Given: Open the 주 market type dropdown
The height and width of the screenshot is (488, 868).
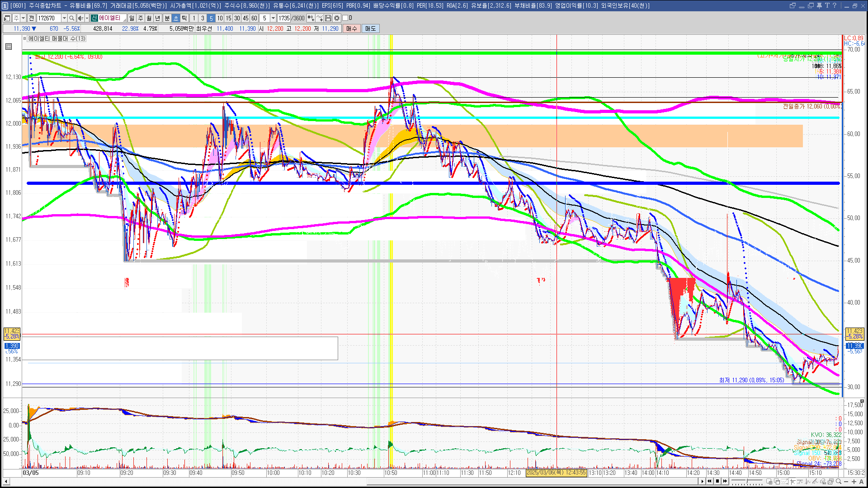Looking at the screenshot, I should click(x=23, y=18).
